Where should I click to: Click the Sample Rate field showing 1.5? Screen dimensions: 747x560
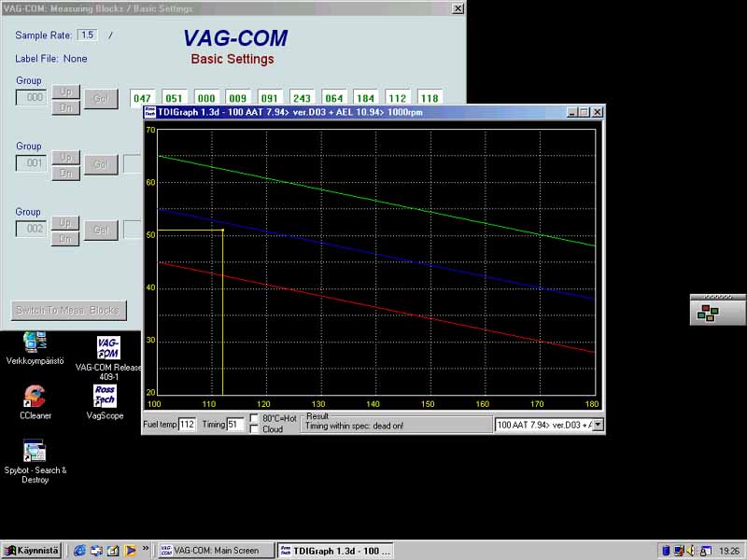(87, 35)
